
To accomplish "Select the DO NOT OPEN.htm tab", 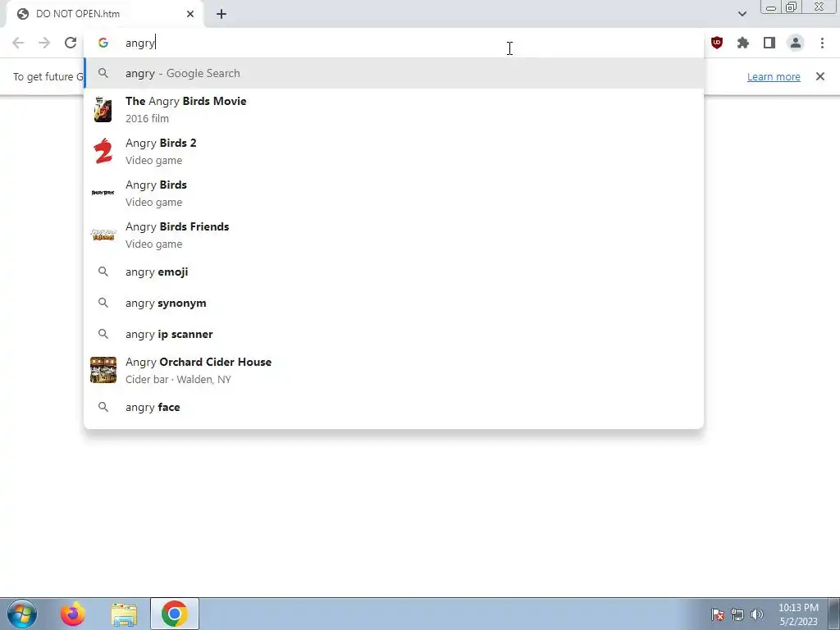I will 105,14.
